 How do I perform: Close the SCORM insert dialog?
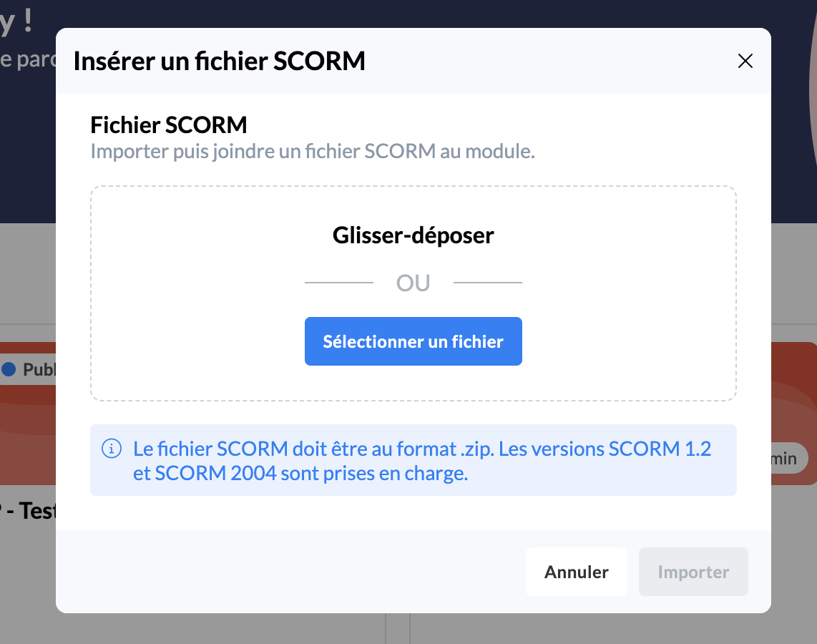745,62
